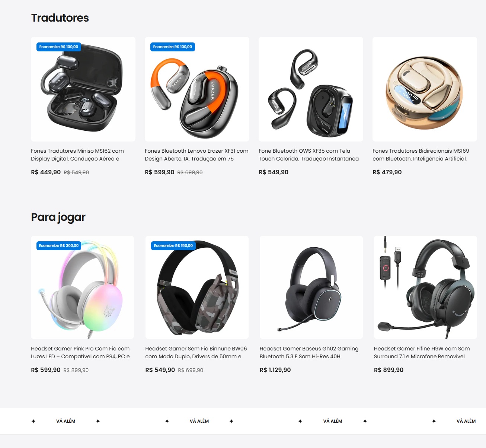Screen dimensions: 486x448
Task: Click the Tradutores section heading
Action: coord(60,18)
